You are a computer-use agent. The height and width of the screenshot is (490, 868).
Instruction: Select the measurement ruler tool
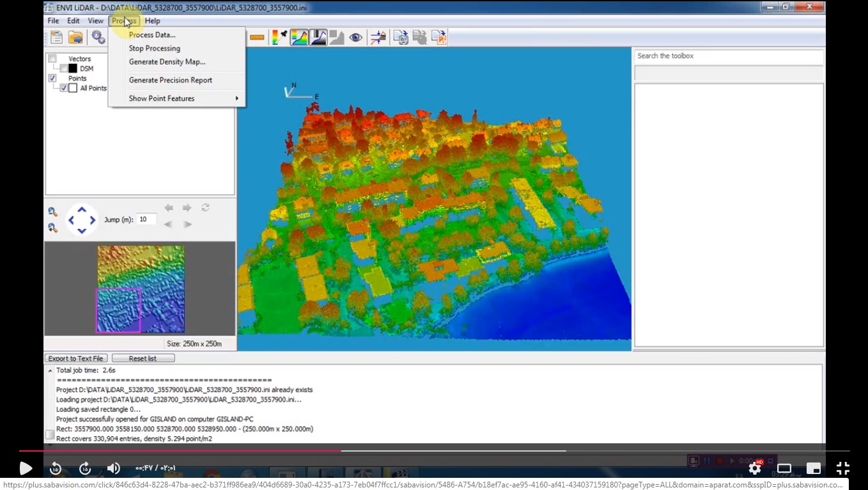pos(256,38)
